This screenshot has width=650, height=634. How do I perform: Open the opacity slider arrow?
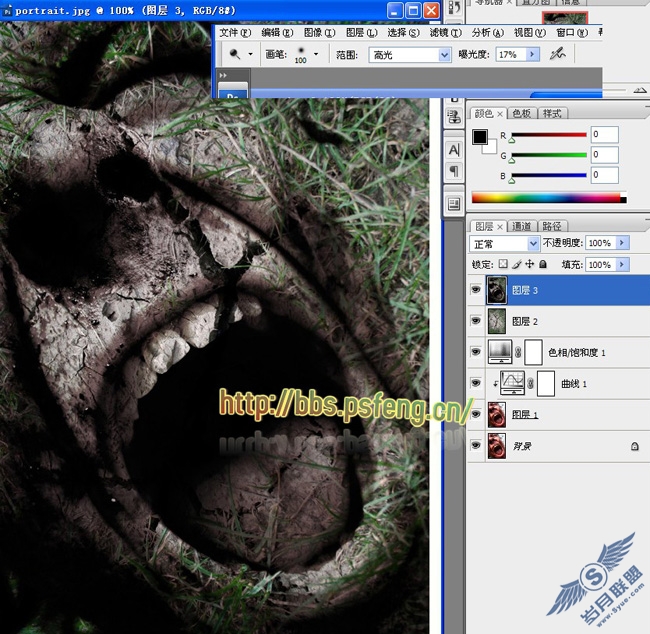click(622, 243)
